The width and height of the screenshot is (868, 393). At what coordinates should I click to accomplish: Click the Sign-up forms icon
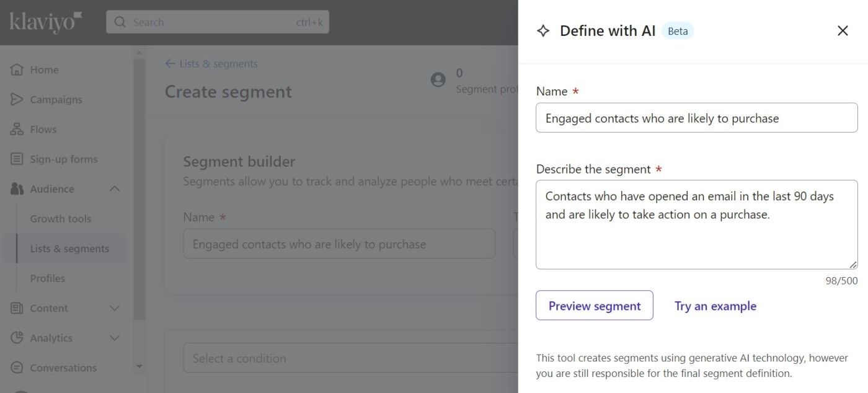click(17, 159)
